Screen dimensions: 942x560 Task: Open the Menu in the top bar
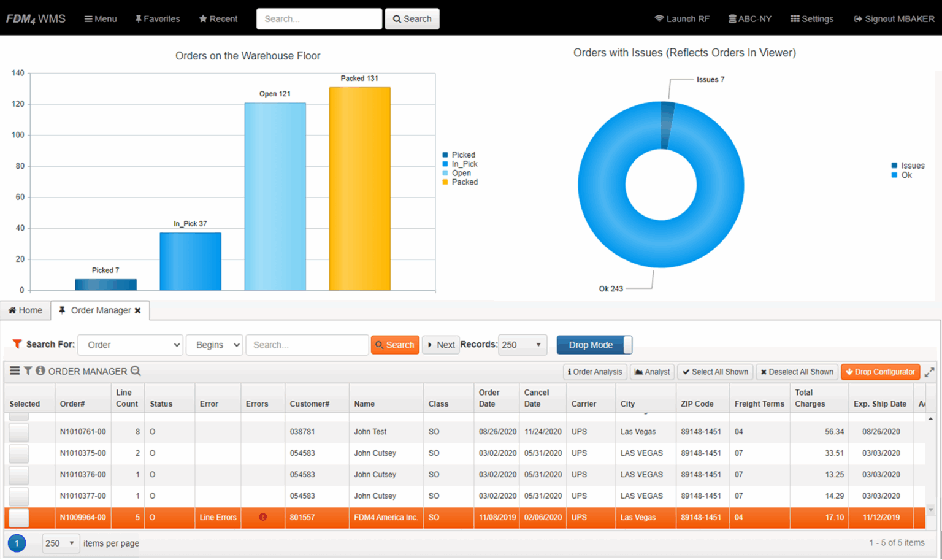[x=100, y=18]
